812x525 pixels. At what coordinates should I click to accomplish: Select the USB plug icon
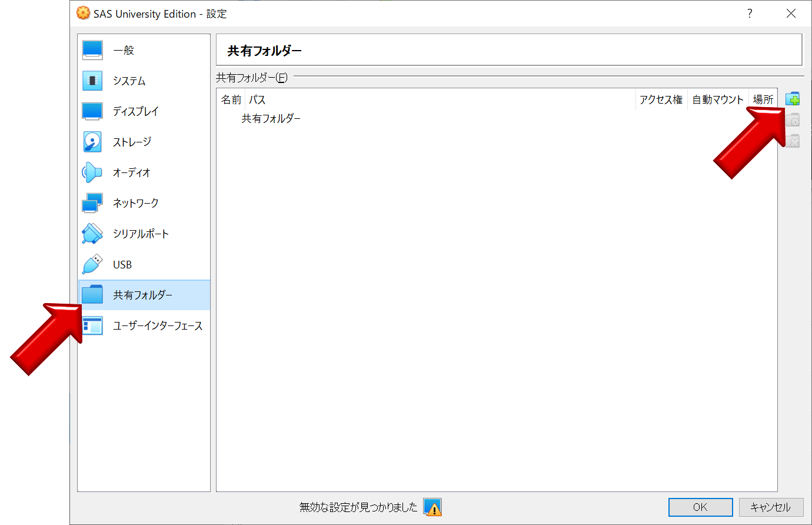coord(92,264)
